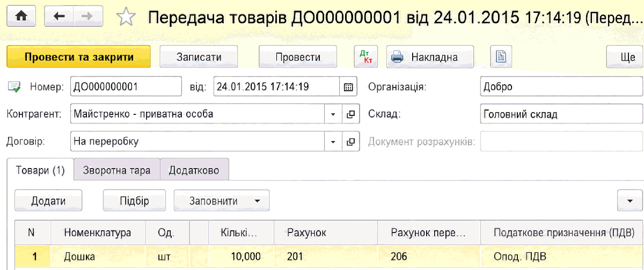Navigate back with the left arrow

coord(60,17)
